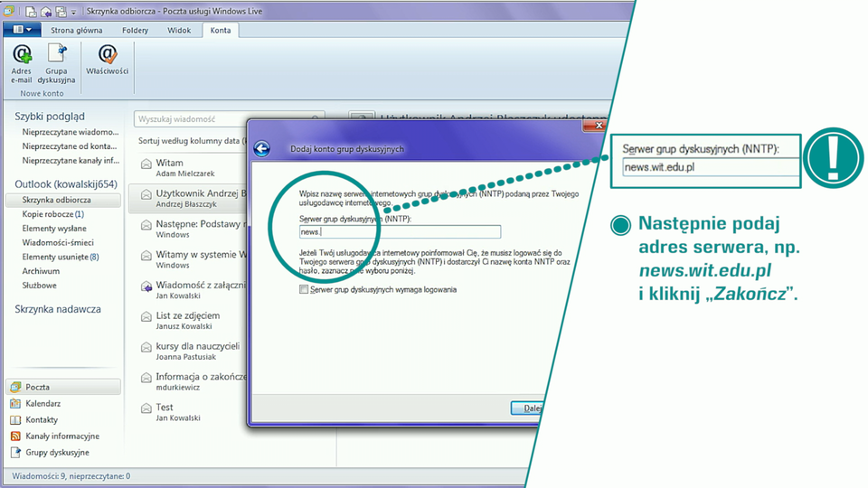Click the Grupy dyskusyjne icon

15,452
